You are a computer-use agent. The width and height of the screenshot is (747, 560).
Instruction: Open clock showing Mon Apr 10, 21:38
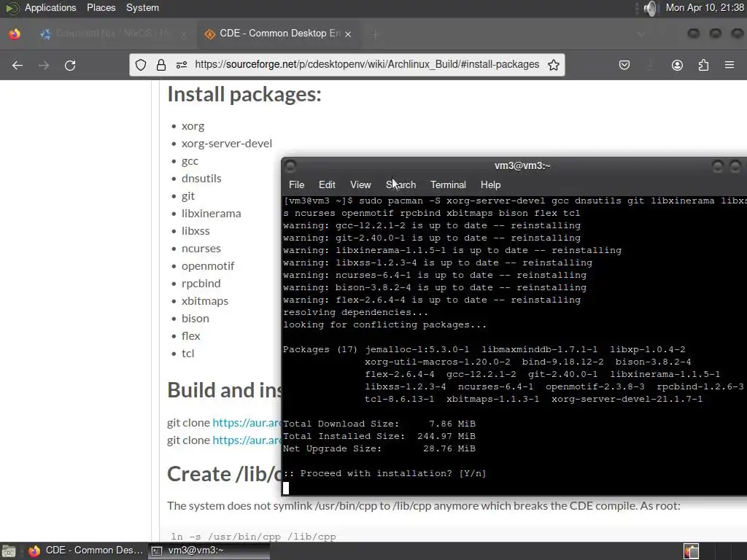click(x=705, y=7)
